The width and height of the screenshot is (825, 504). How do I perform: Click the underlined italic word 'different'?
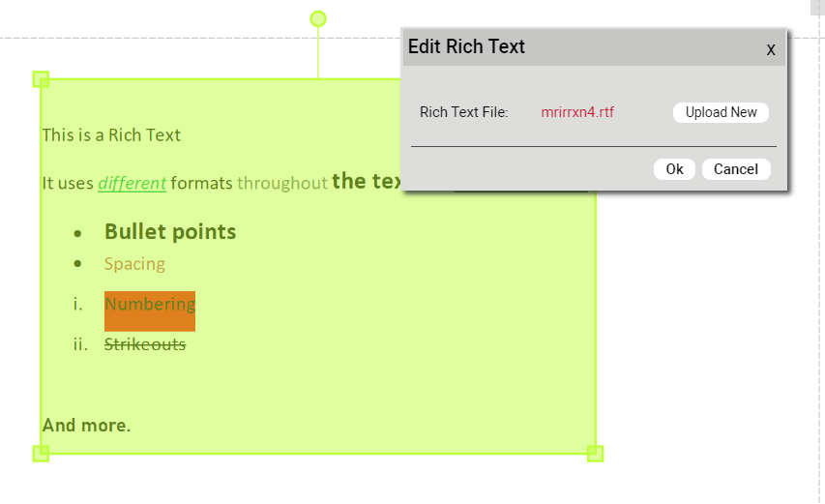(x=132, y=183)
